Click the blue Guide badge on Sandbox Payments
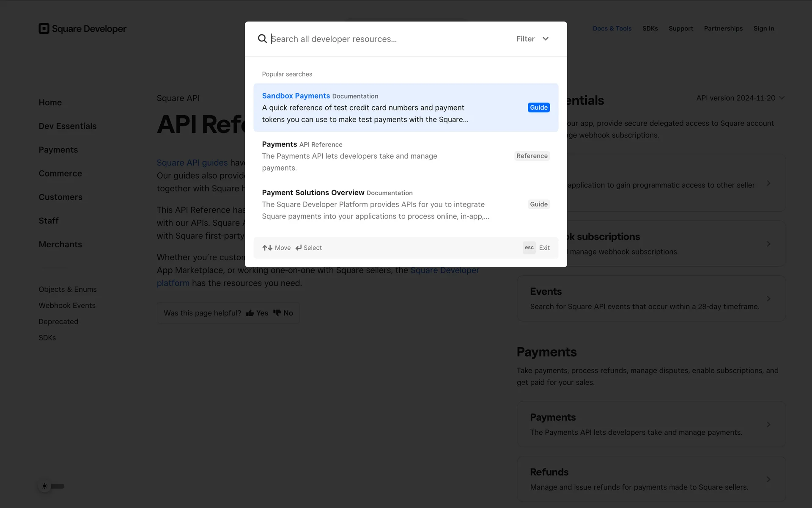The height and width of the screenshot is (508, 812). (x=538, y=108)
